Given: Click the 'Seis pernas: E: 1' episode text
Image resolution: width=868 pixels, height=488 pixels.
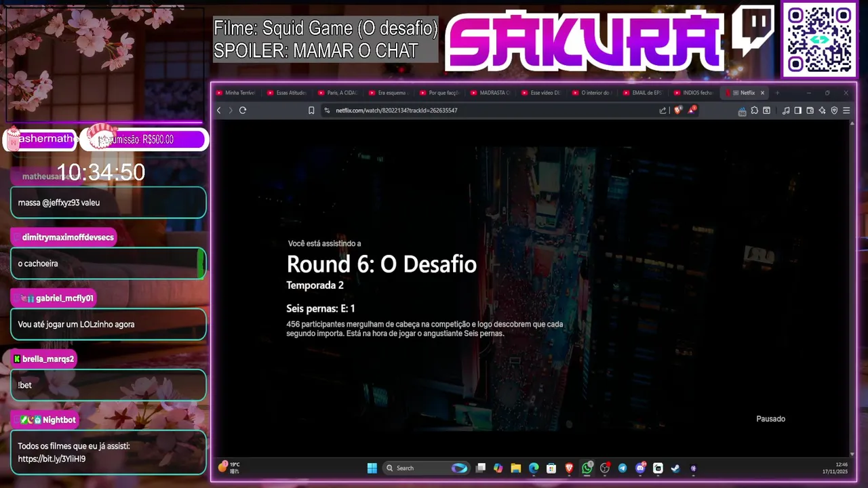Looking at the screenshot, I should (x=321, y=308).
